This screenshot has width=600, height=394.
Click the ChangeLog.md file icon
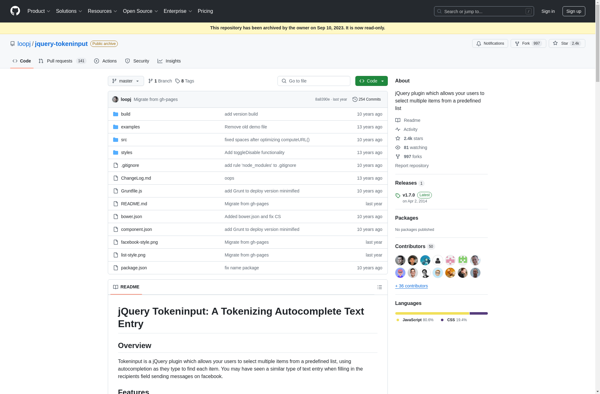point(116,178)
